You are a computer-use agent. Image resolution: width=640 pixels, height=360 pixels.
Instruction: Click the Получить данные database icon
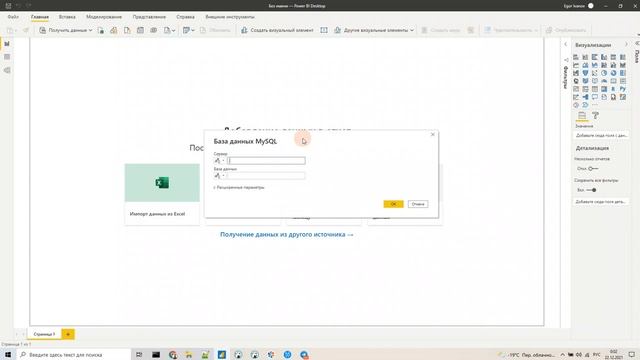pos(42,30)
